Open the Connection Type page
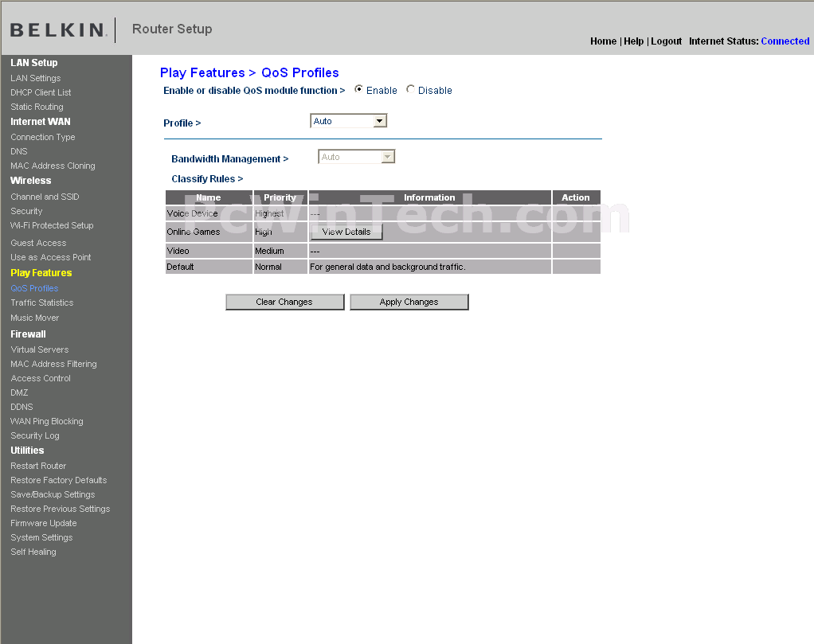Screen dimensions: 814x644 [x=42, y=137]
